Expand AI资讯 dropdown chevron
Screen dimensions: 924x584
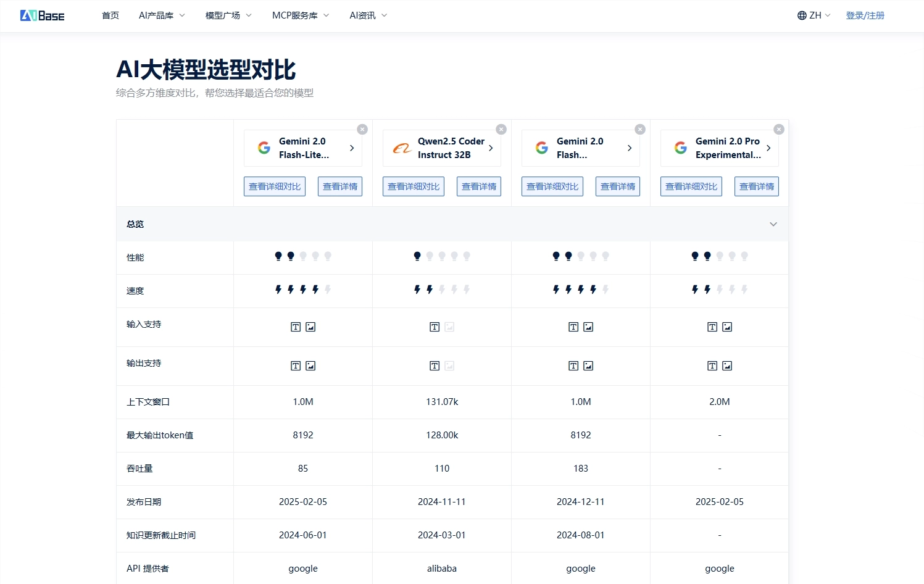click(384, 15)
